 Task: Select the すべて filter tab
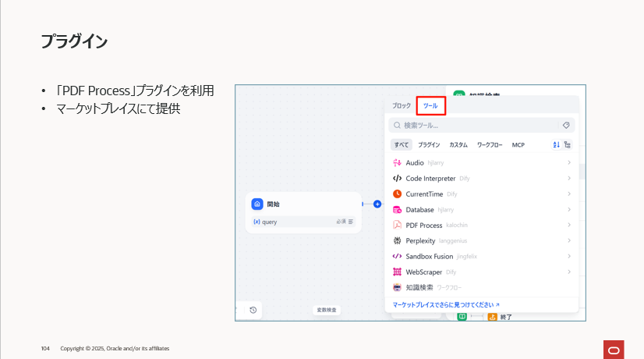pos(402,144)
